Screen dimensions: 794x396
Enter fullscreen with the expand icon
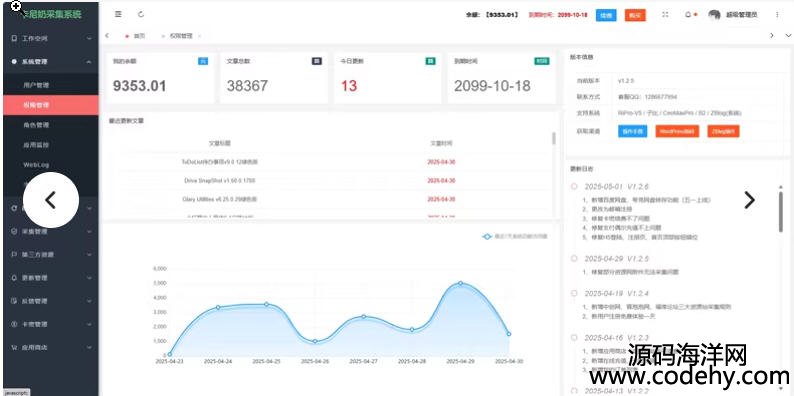[665, 15]
